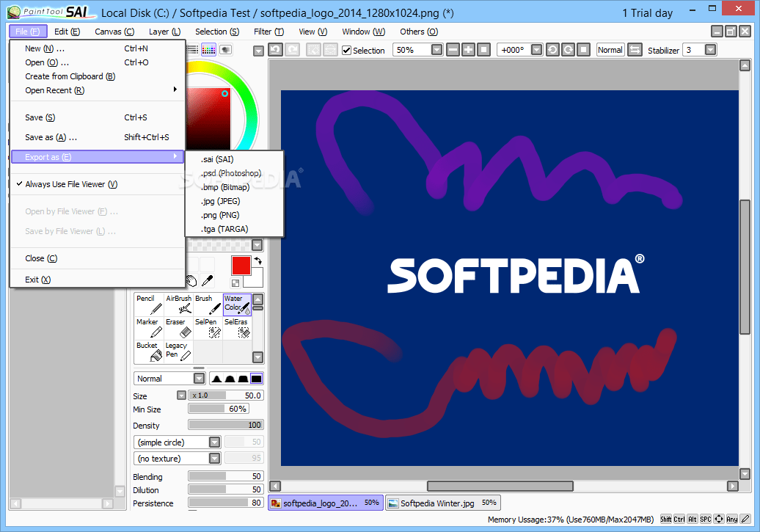
Task: Uncheck the Selection checkbox
Action: [346, 50]
